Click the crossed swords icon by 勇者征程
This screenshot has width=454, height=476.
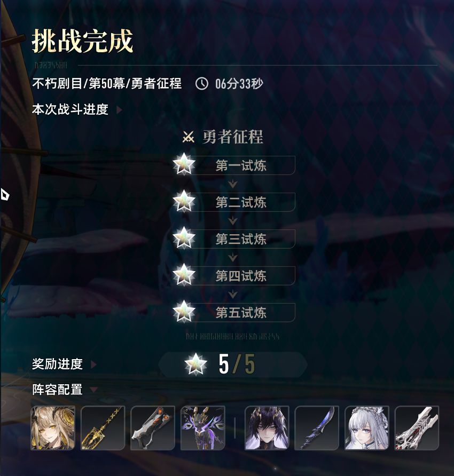(189, 137)
